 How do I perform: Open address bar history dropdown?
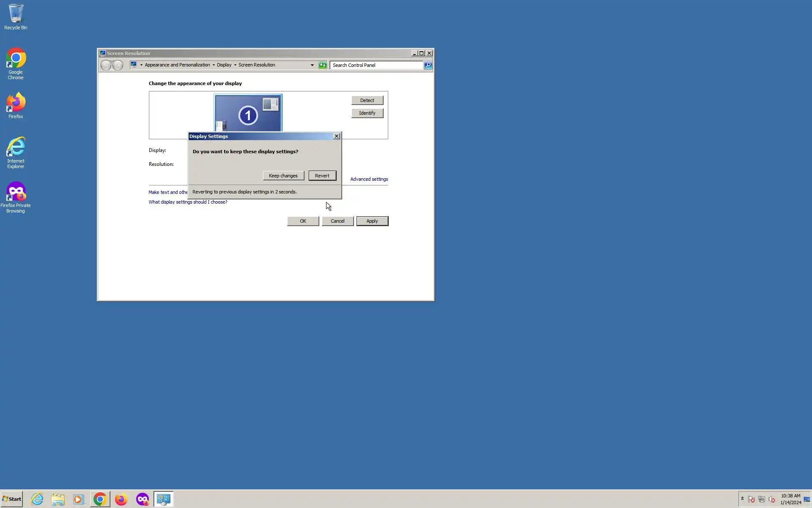[x=312, y=65]
